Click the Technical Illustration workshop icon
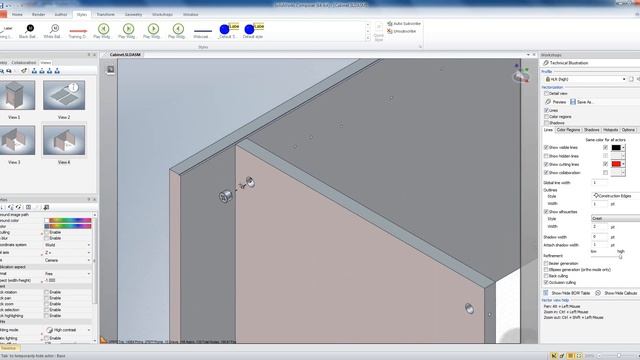 [546, 63]
